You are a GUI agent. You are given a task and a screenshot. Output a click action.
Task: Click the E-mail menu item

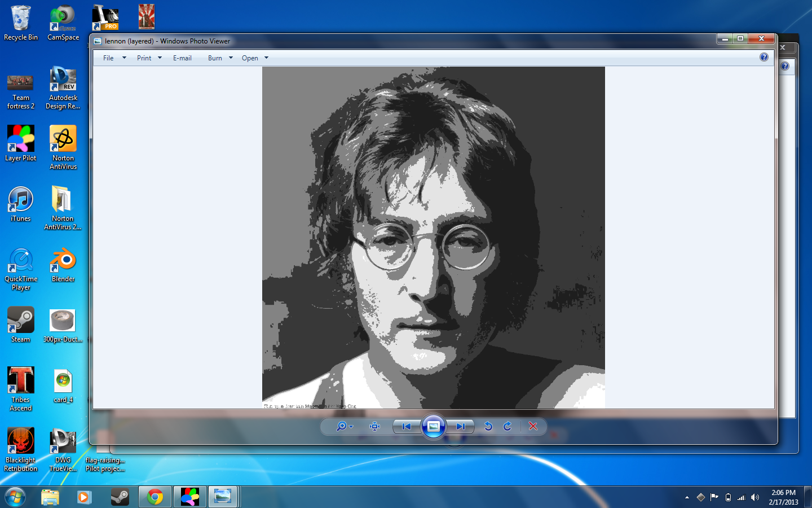(x=182, y=58)
